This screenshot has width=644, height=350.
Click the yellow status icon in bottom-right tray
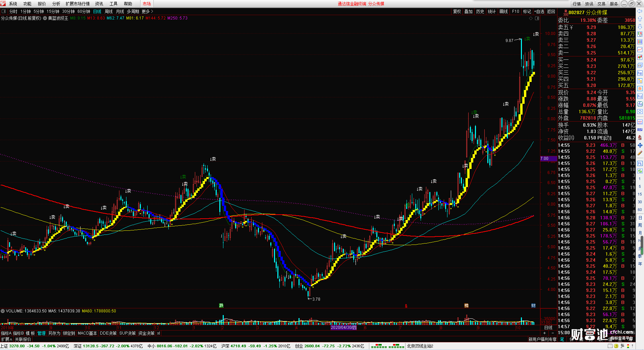(616, 346)
